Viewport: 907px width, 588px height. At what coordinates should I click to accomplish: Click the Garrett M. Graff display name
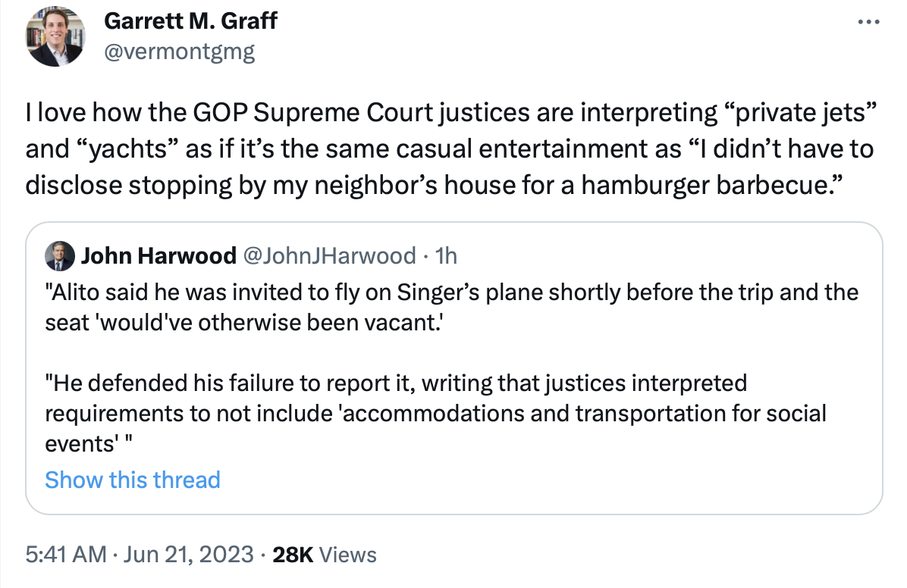click(190, 21)
